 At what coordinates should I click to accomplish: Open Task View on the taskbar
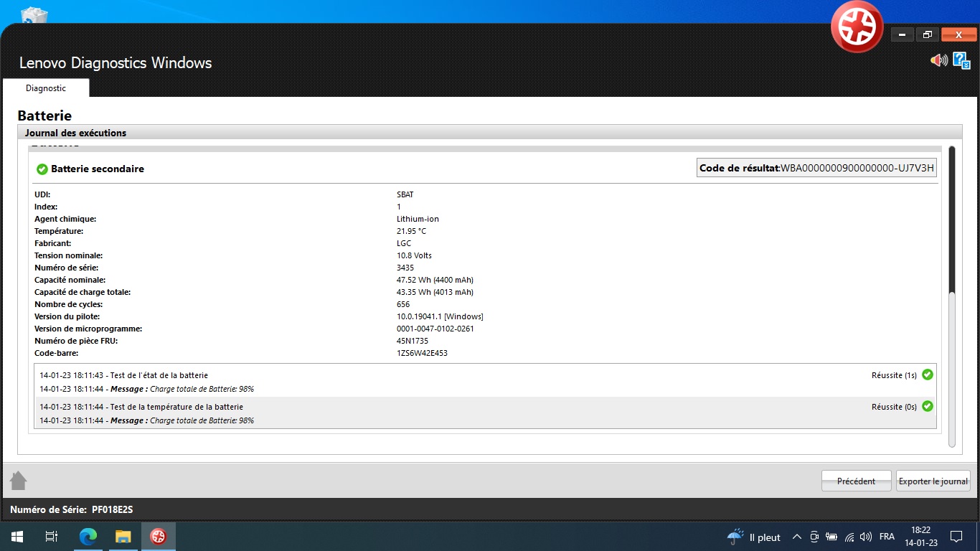(52, 537)
